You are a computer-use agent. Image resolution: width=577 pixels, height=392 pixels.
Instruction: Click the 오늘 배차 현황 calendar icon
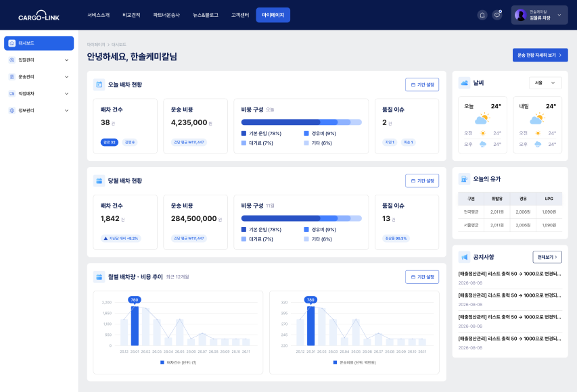click(99, 84)
